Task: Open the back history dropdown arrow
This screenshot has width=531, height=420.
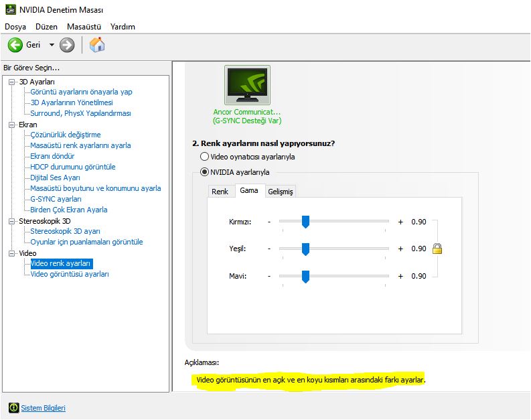Action: [52, 45]
